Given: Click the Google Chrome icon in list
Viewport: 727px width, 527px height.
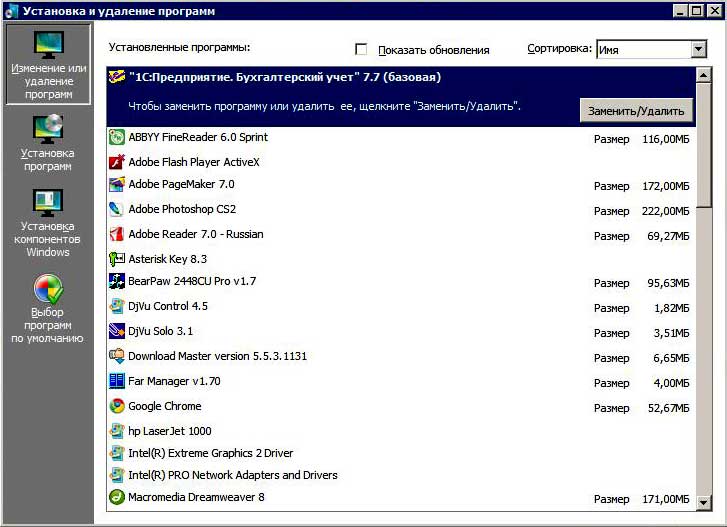Looking at the screenshot, I should [x=116, y=407].
